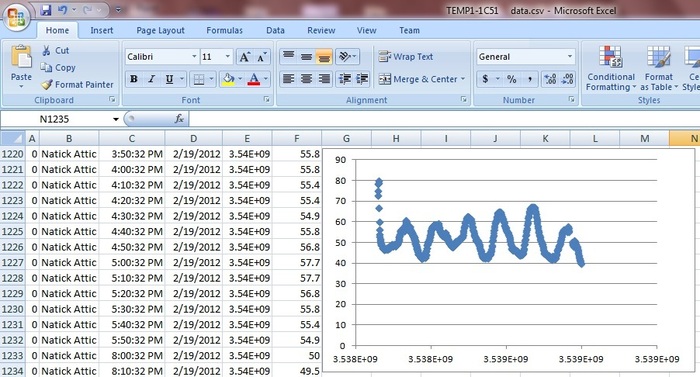This screenshot has width=700, height=377.
Task: Toggle Bold formatting
Action: 133,79
